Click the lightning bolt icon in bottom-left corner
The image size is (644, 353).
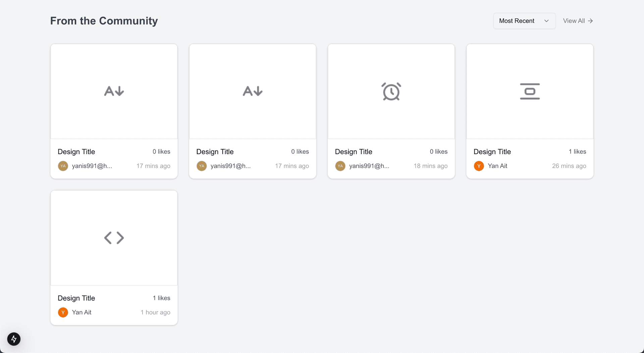(14, 339)
